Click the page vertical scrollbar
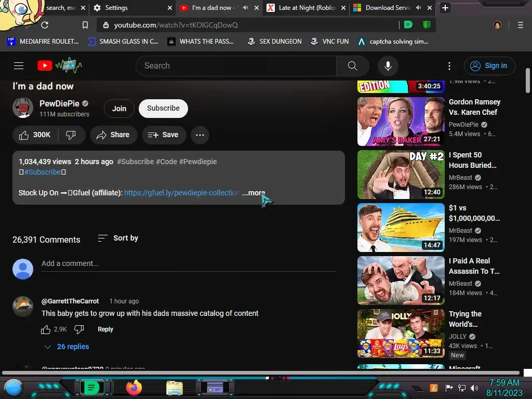The height and width of the screenshot is (399, 532). [x=527, y=81]
